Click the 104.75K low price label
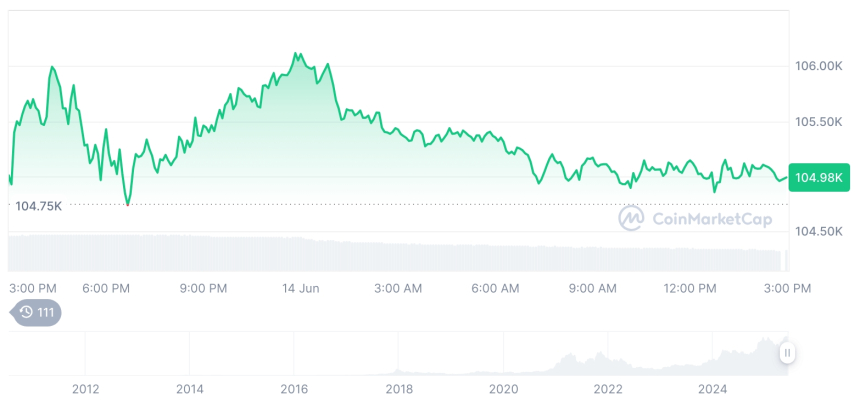The image size is (860, 401). [39, 205]
